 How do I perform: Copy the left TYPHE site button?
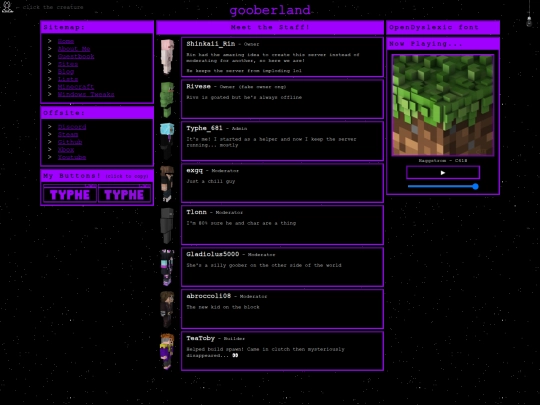[x=70, y=194]
